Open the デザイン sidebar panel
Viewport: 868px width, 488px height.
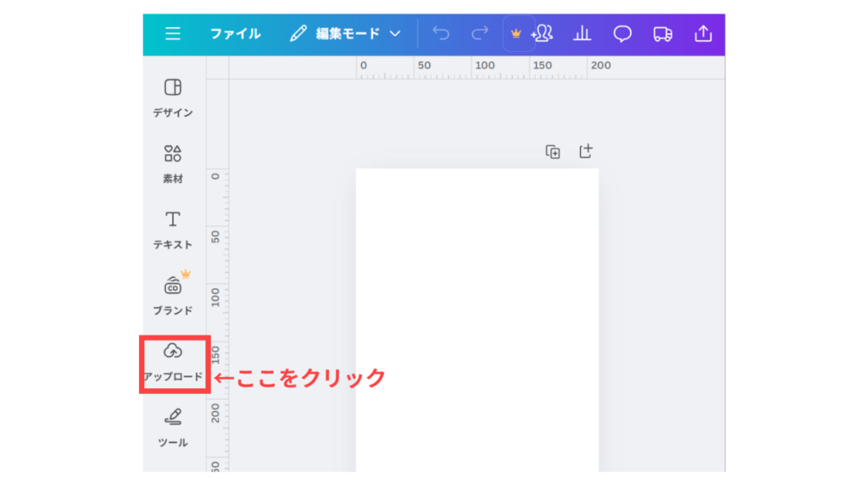(x=173, y=97)
